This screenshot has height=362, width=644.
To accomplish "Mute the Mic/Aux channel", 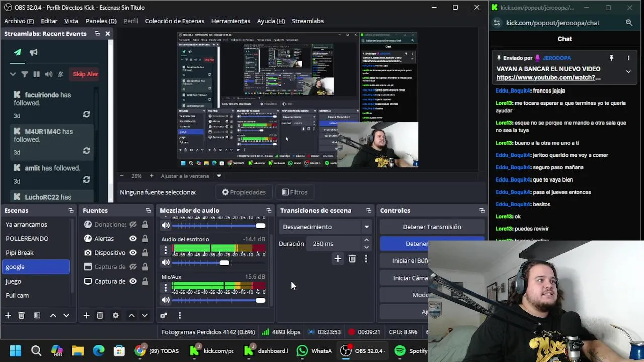I will click(165, 300).
